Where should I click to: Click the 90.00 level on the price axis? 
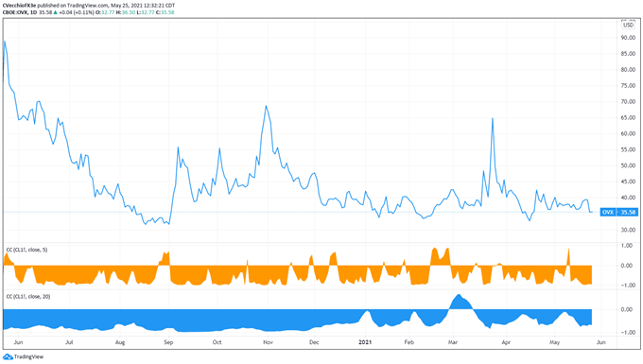pyautogui.click(x=628, y=38)
